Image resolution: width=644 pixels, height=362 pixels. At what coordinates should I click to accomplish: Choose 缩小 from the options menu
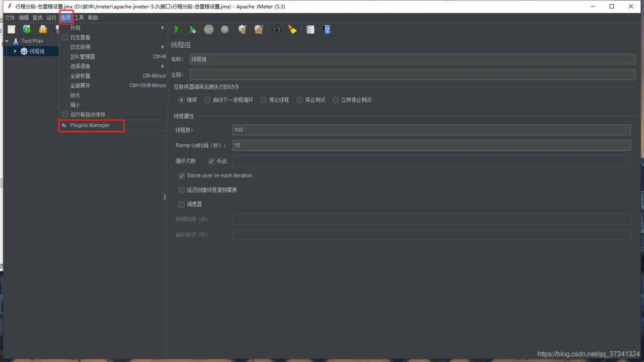(114, 105)
